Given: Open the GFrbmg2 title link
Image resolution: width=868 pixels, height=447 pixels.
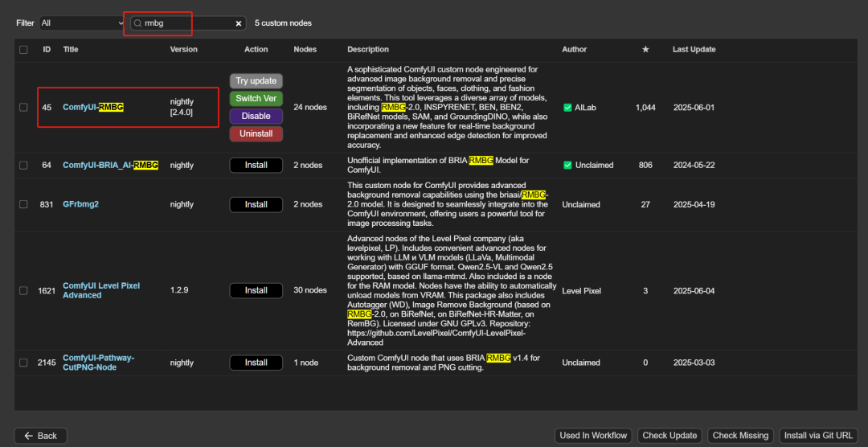Looking at the screenshot, I should pyautogui.click(x=81, y=204).
